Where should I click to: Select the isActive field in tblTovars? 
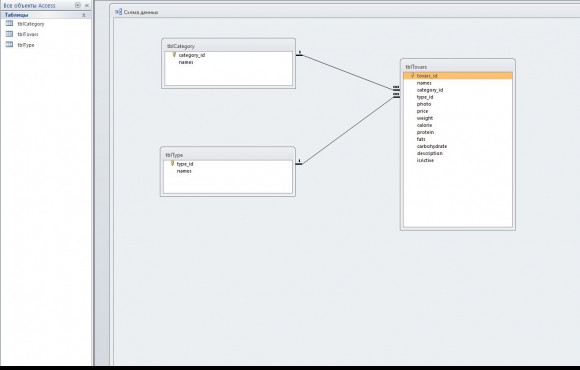(425, 160)
